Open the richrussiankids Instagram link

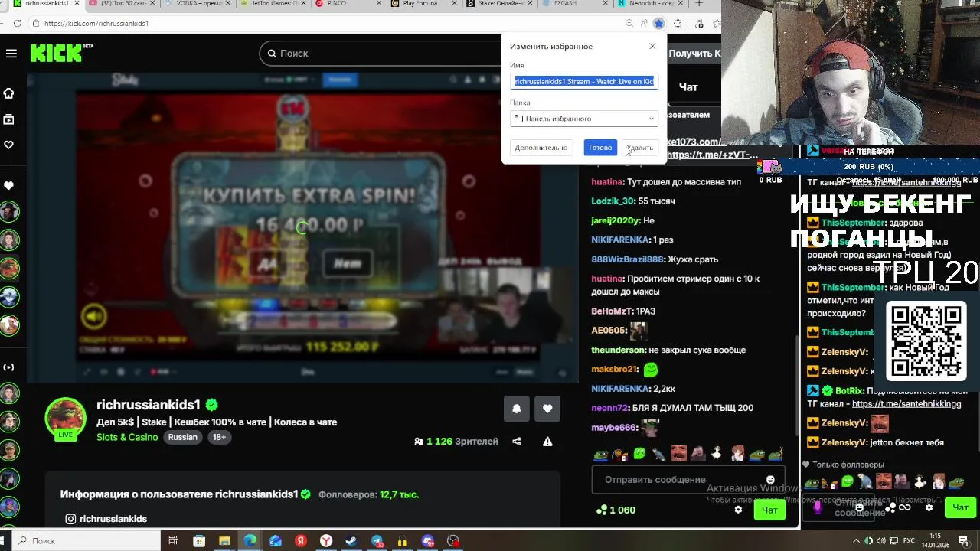(106, 519)
